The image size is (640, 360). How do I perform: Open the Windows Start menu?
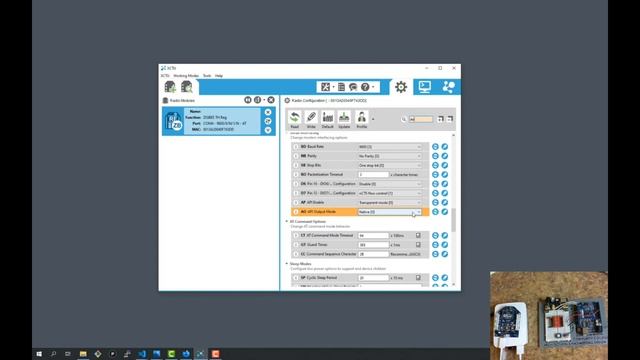point(39,354)
